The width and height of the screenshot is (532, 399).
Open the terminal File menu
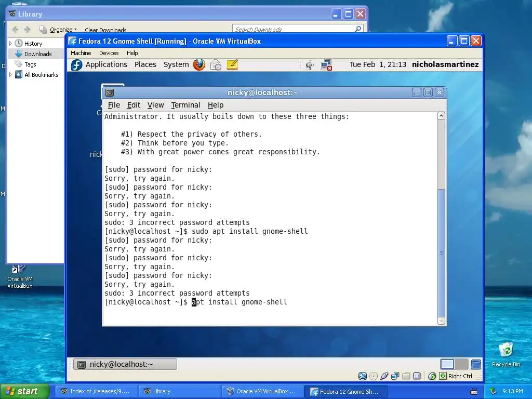[x=114, y=105]
